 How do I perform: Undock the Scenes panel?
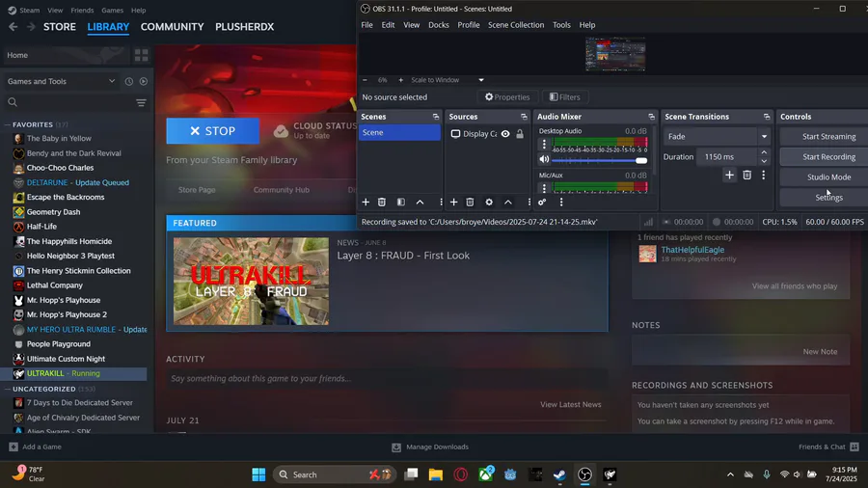tap(436, 117)
